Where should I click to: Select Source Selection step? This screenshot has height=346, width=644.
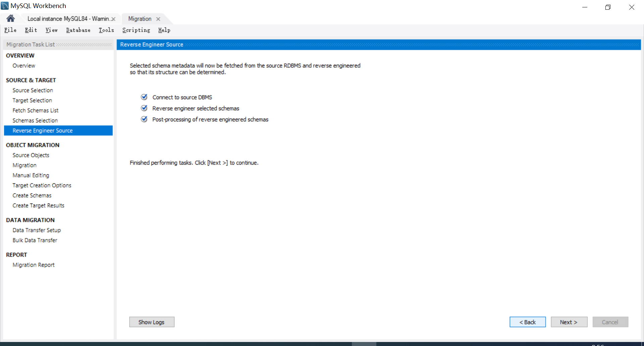tap(33, 91)
